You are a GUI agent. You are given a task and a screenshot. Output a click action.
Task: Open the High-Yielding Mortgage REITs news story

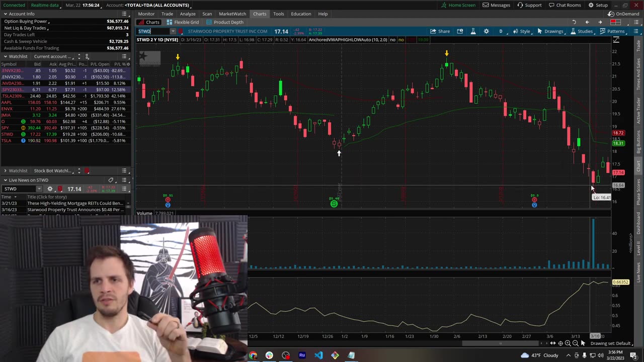[x=75, y=203]
